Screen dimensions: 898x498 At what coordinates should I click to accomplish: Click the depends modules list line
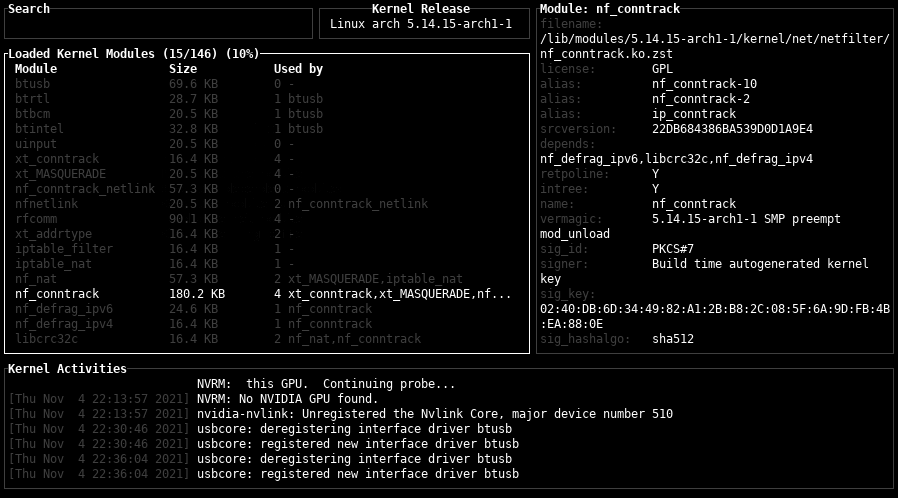tap(676, 159)
